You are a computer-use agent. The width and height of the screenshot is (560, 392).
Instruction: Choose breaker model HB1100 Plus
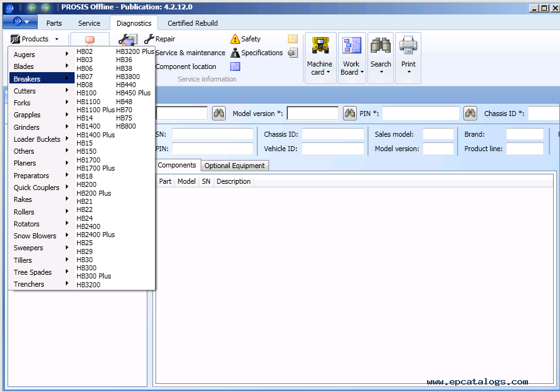pyautogui.click(x=95, y=110)
